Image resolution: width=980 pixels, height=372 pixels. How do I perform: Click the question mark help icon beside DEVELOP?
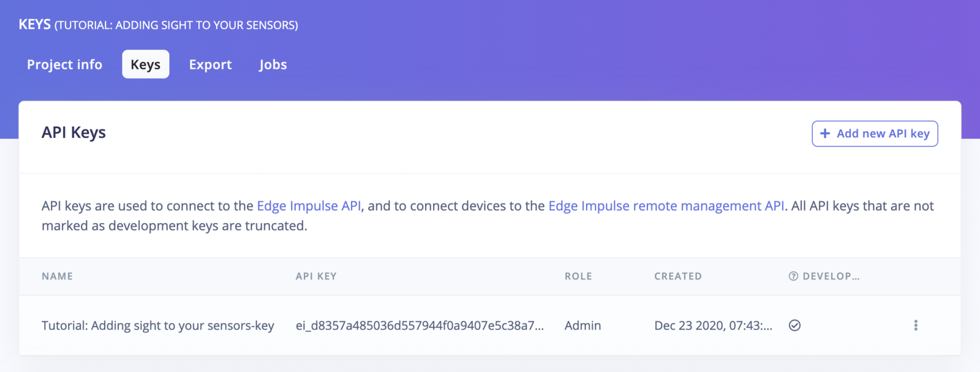(793, 276)
